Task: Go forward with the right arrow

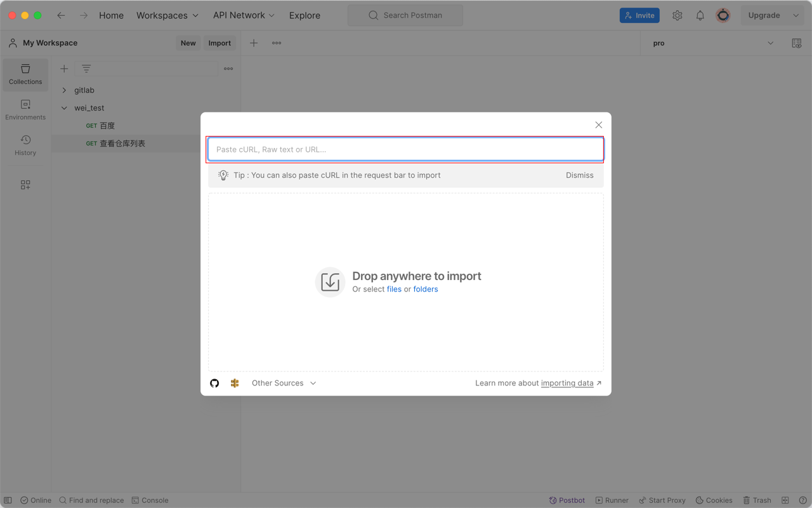Action: [84, 15]
